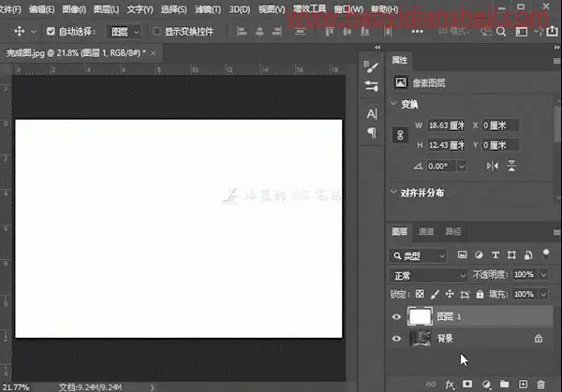Image resolution: width=562 pixels, height=392 pixels.
Task: Toggle lock transparent pixels icon
Action: point(420,294)
